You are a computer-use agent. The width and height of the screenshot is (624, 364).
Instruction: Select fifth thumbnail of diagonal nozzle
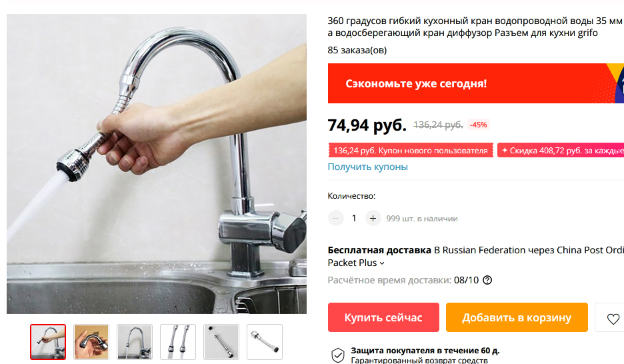[x=221, y=342]
